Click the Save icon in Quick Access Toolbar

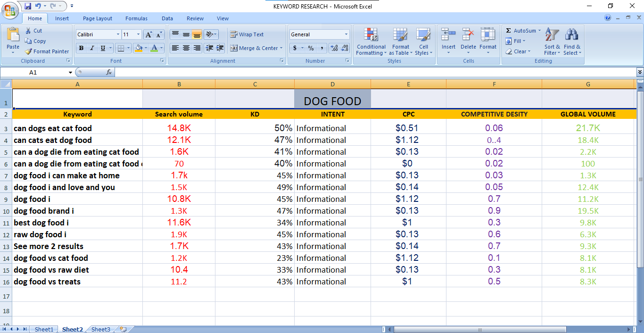[28, 6]
